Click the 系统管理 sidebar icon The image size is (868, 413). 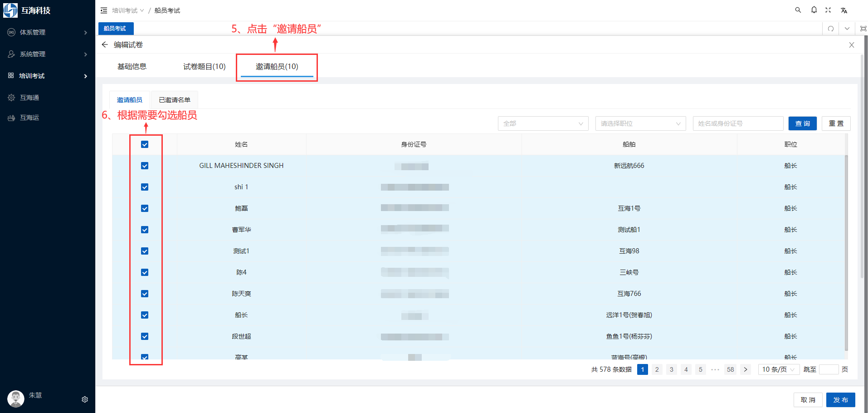tap(11, 54)
